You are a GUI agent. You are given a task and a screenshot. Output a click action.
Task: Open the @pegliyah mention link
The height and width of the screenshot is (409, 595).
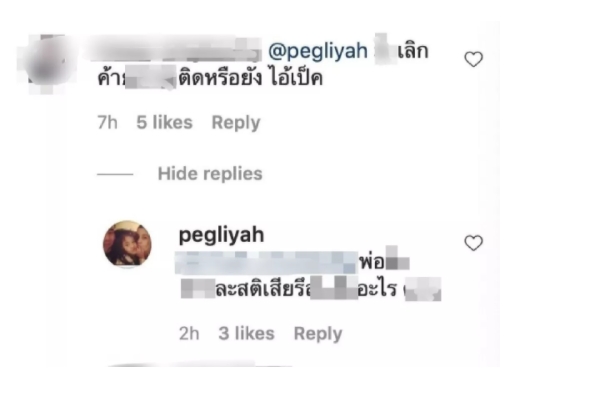click(x=318, y=51)
